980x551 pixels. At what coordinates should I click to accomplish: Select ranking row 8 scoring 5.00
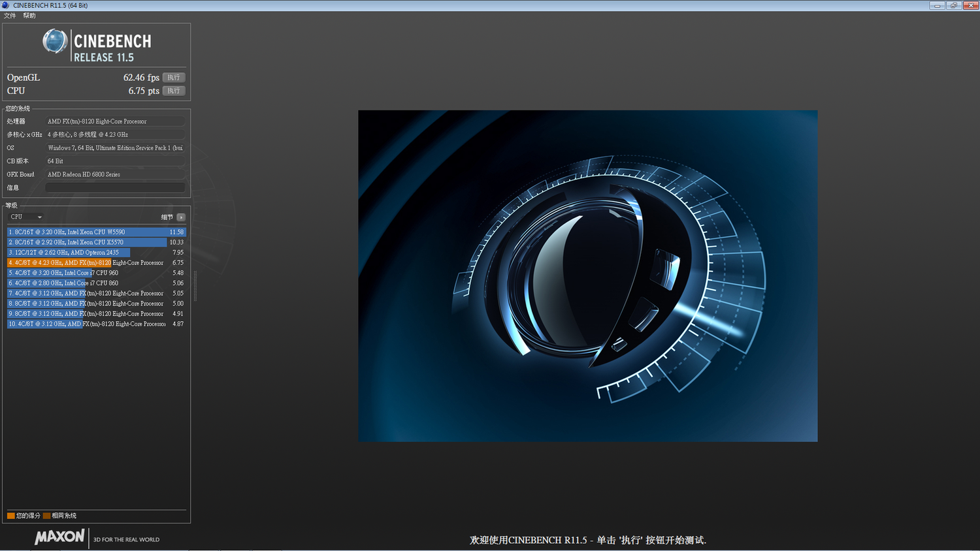pyautogui.click(x=97, y=304)
